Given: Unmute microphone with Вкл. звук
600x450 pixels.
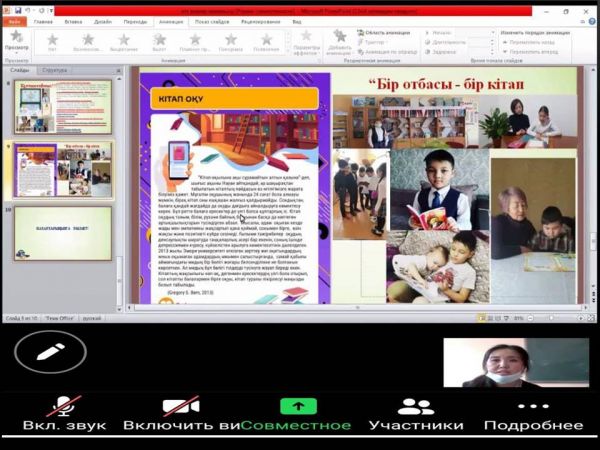Looking at the screenshot, I should pyautogui.click(x=65, y=413).
